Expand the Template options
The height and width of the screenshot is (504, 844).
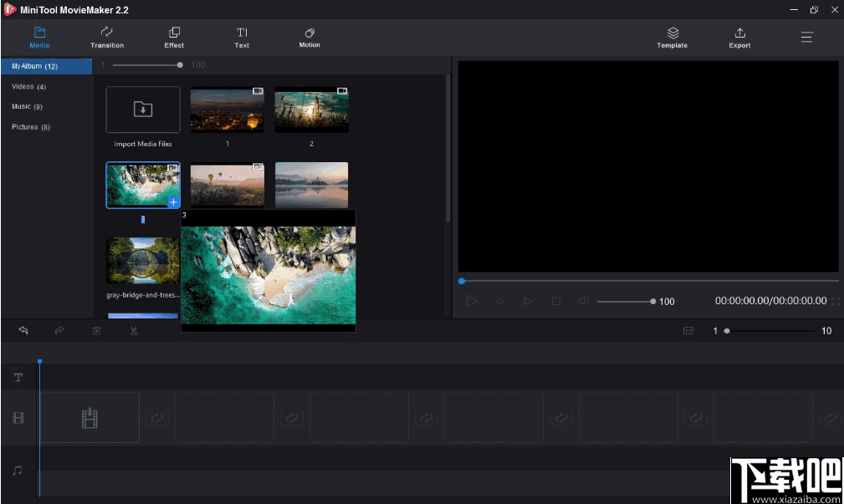(672, 38)
